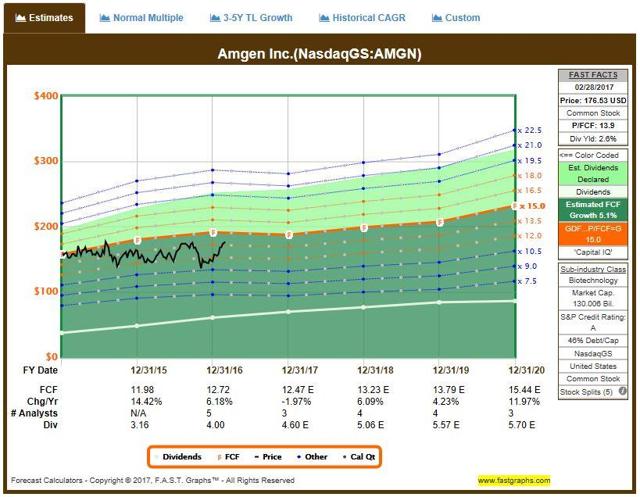640x497 pixels.
Task: Click the white Dividends color key
Action: tap(593, 192)
